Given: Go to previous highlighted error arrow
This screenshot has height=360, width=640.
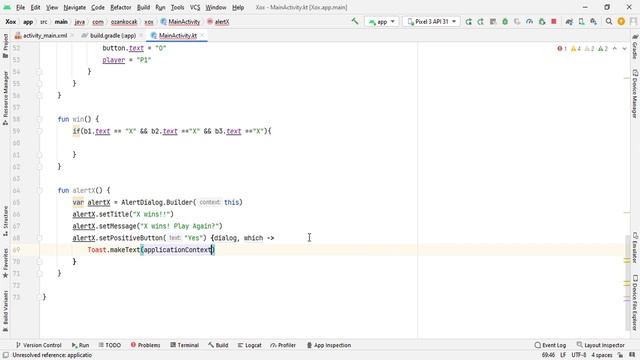Looking at the screenshot, I should coord(615,49).
